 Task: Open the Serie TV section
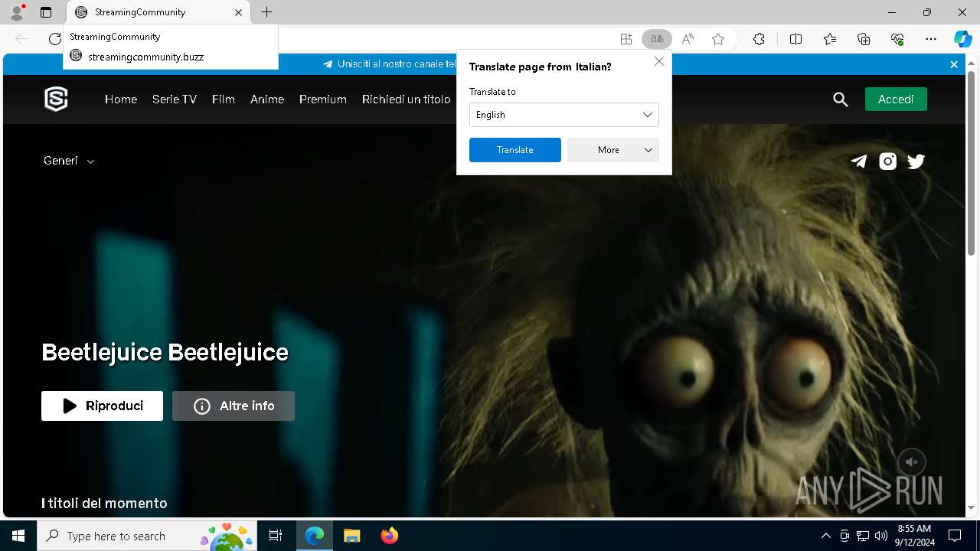pyautogui.click(x=175, y=99)
